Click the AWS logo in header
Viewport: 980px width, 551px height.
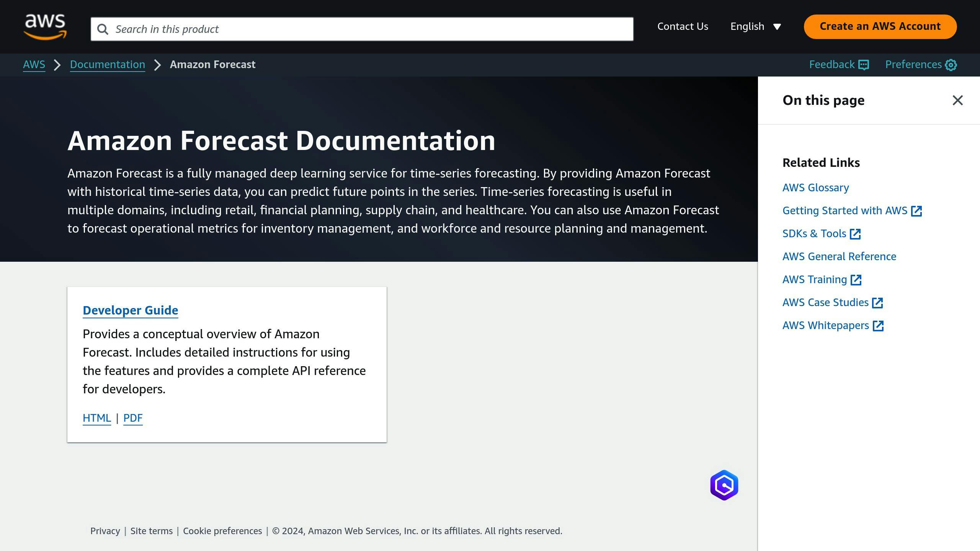[45, 26]
